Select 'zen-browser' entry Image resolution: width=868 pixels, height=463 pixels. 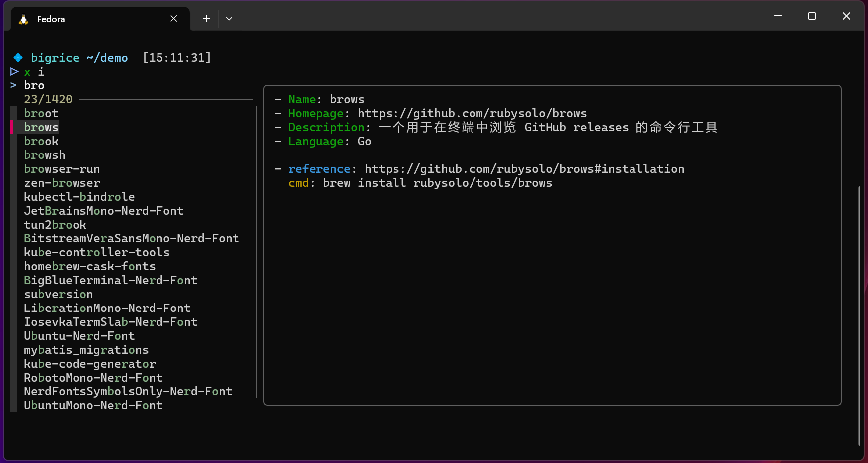click(62, 183)
